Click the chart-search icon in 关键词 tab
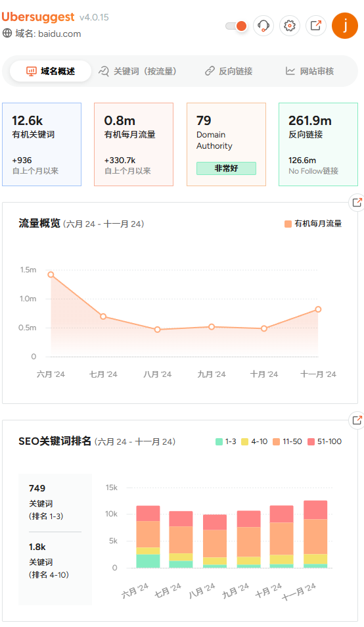 (x=104, y=71)
